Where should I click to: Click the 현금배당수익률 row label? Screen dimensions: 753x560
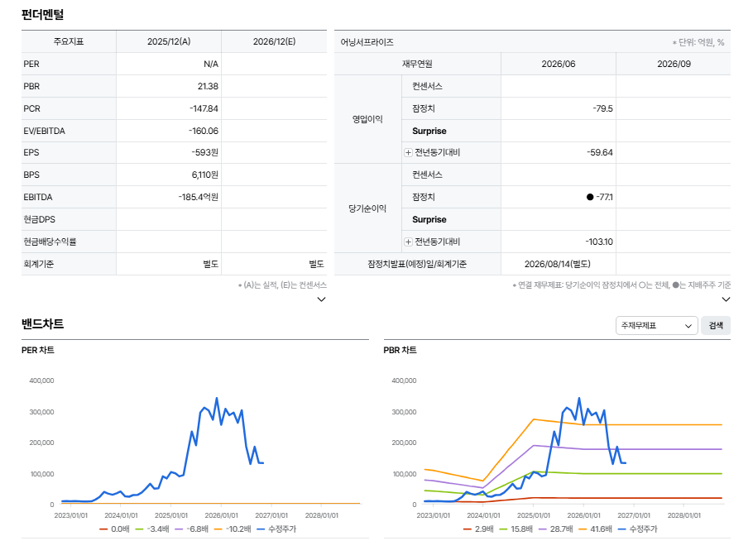(50, 242)
